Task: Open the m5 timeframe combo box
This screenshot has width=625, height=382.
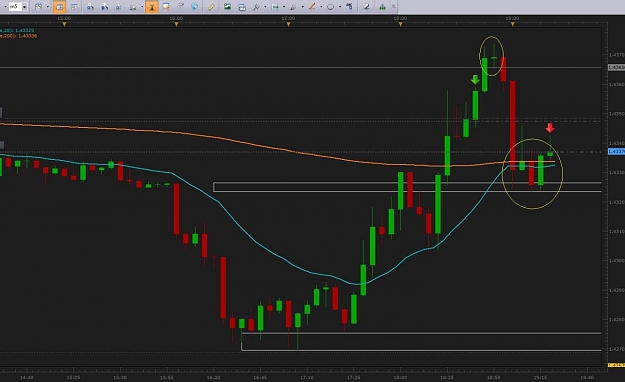Action: pos(18,6)
